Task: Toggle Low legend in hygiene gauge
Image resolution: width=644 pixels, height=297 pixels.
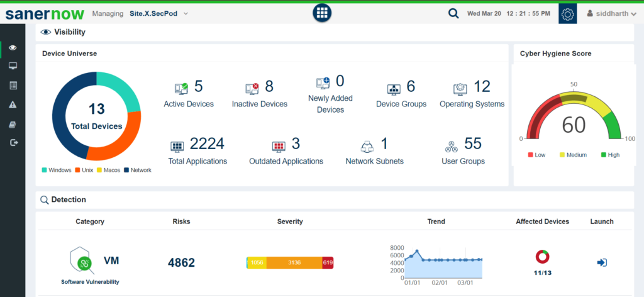Action: 537,155
